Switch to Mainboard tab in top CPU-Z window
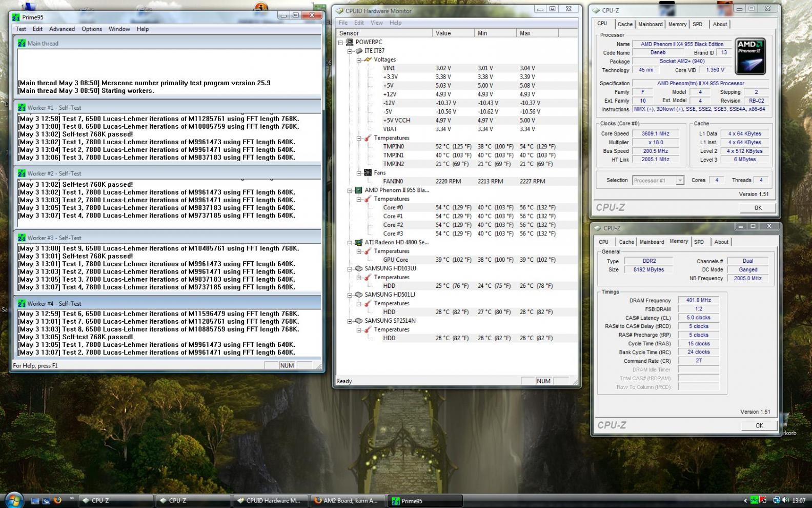 tap(650, 24)
